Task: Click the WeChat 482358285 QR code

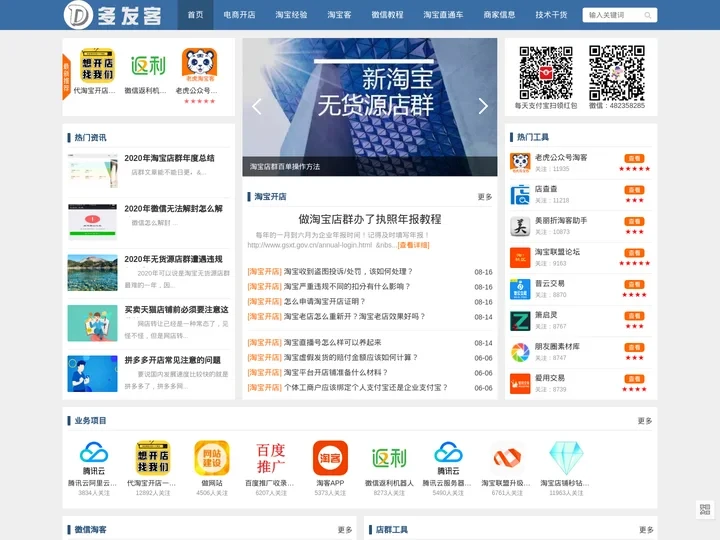Action: point(617,73)
